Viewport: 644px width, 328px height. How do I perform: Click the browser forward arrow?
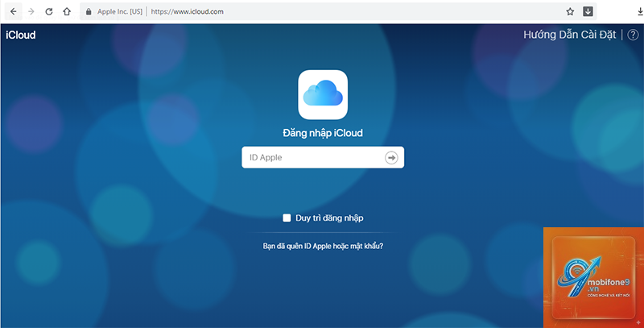(x=31, y=11)
